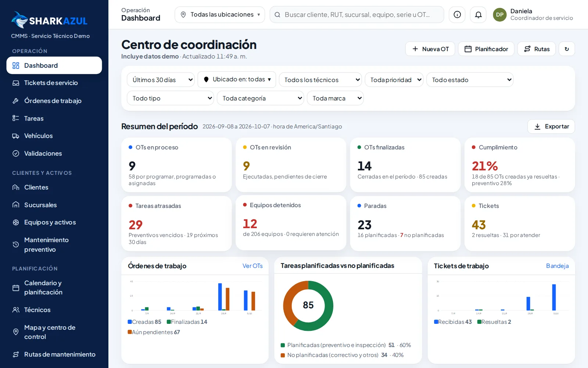
Task: Open the info icon in the header
Action: 457,15
